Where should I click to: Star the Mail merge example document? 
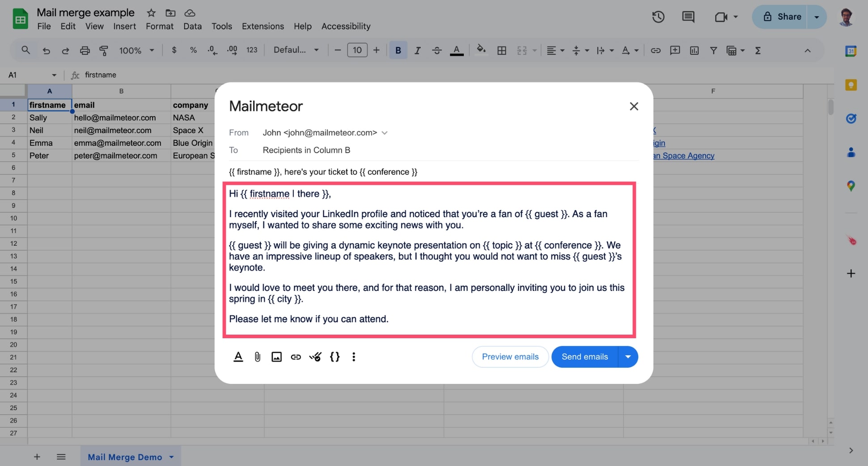151,13
